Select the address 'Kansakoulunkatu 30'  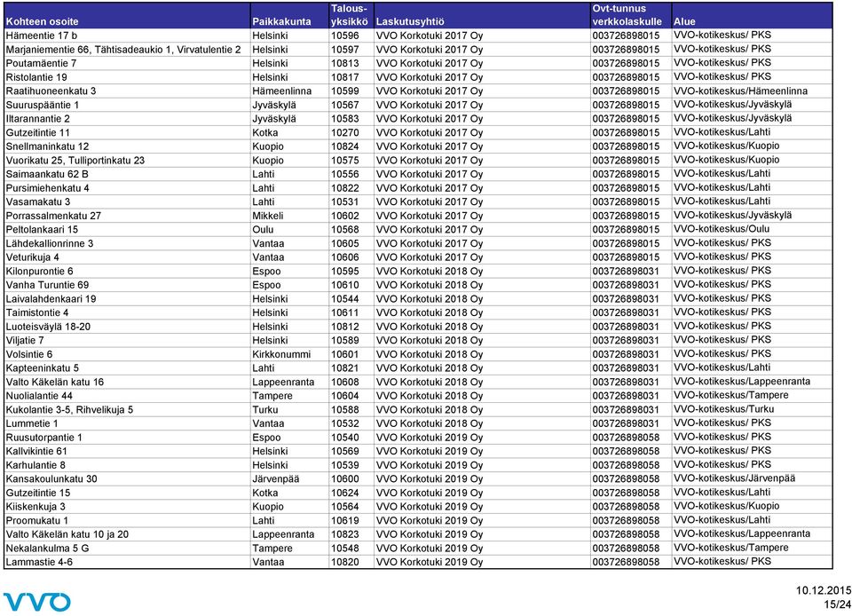(51, 479)
